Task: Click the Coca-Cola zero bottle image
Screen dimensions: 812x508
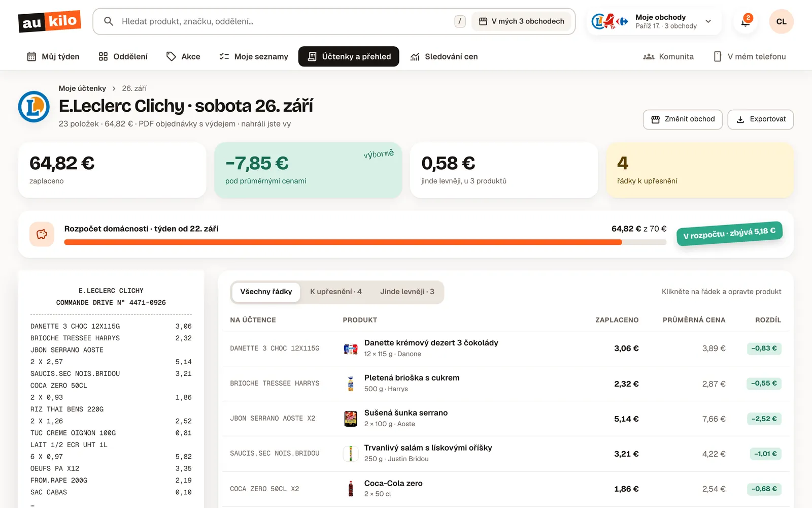Action: coord(351,489)
